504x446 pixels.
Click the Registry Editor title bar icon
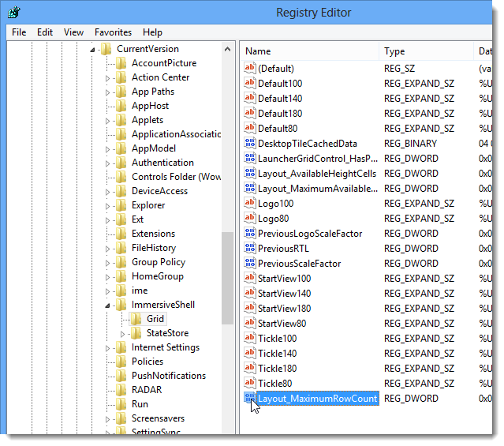[14, 13]
